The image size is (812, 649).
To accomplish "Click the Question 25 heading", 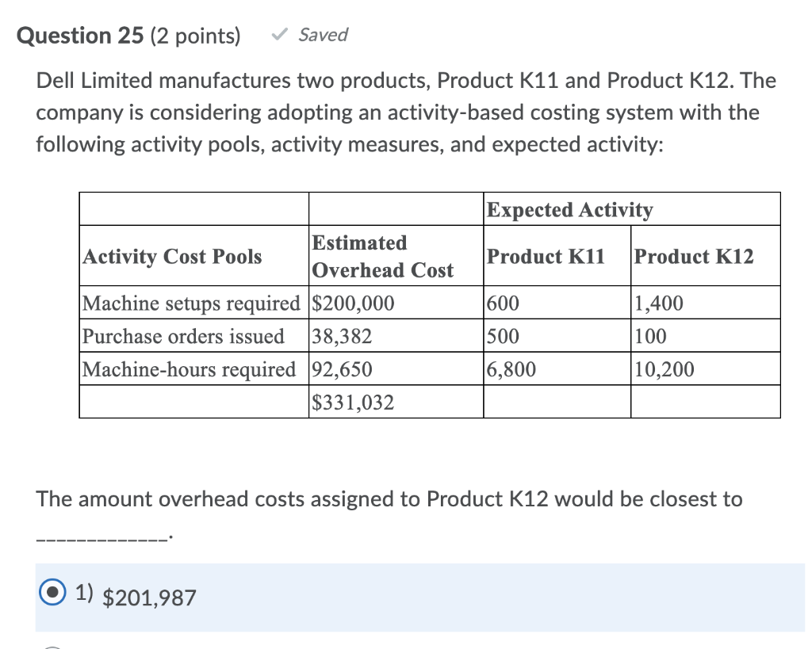I will [75, 35].
